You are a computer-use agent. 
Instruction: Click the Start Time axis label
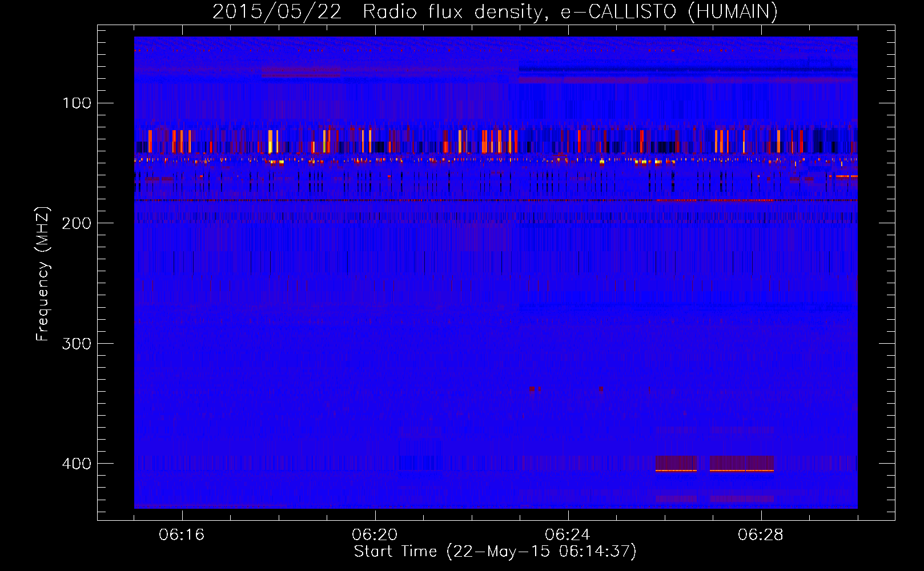[495, 552]
